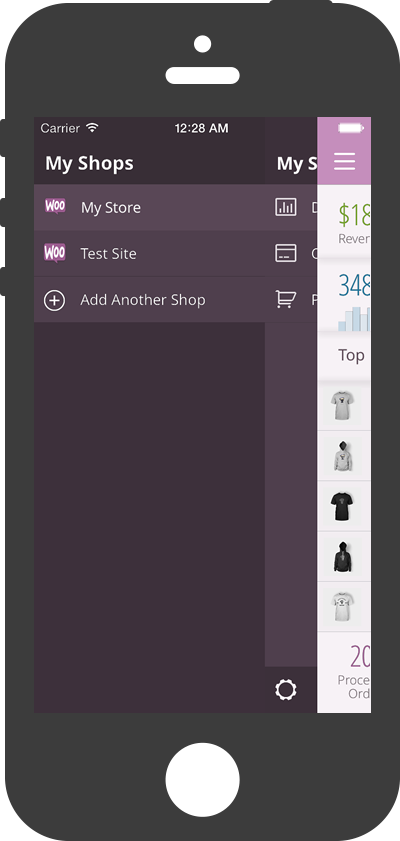Screen dimensions: 400x841
Task: Tap the gray t-shirt product thumbnail
Action: [x=342, y=405]
